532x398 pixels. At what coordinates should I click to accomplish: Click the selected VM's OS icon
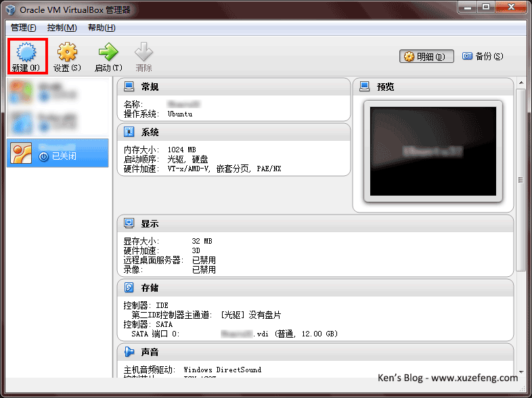(21, 153)
